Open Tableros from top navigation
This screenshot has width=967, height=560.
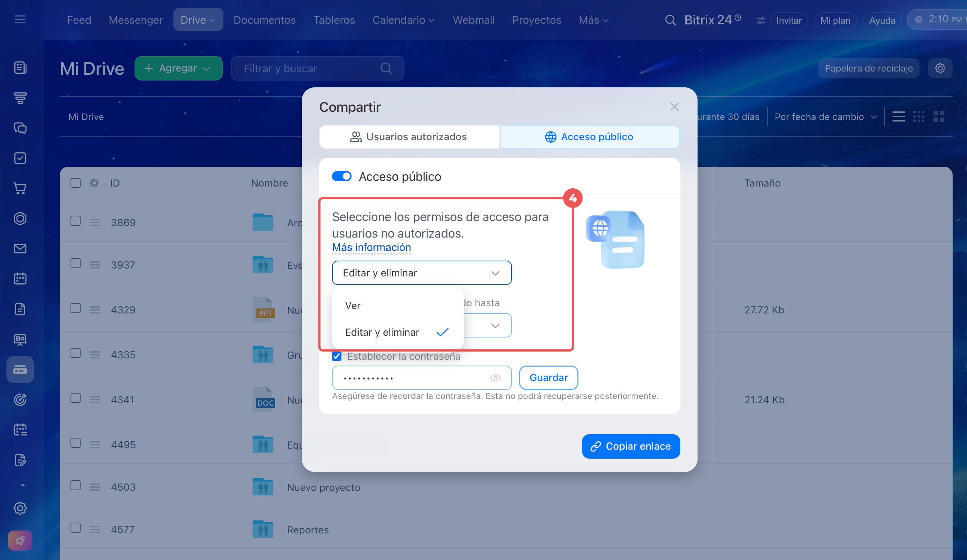click(334, 20)
